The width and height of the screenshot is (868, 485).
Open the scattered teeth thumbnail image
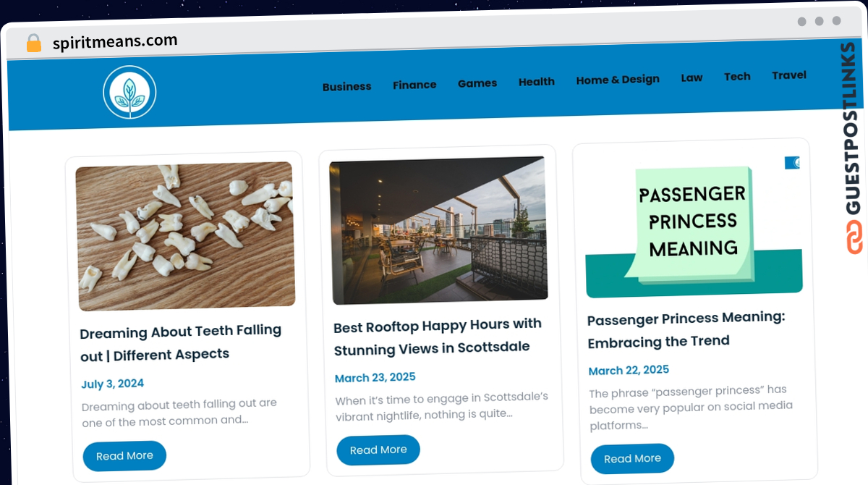[185, 236]
